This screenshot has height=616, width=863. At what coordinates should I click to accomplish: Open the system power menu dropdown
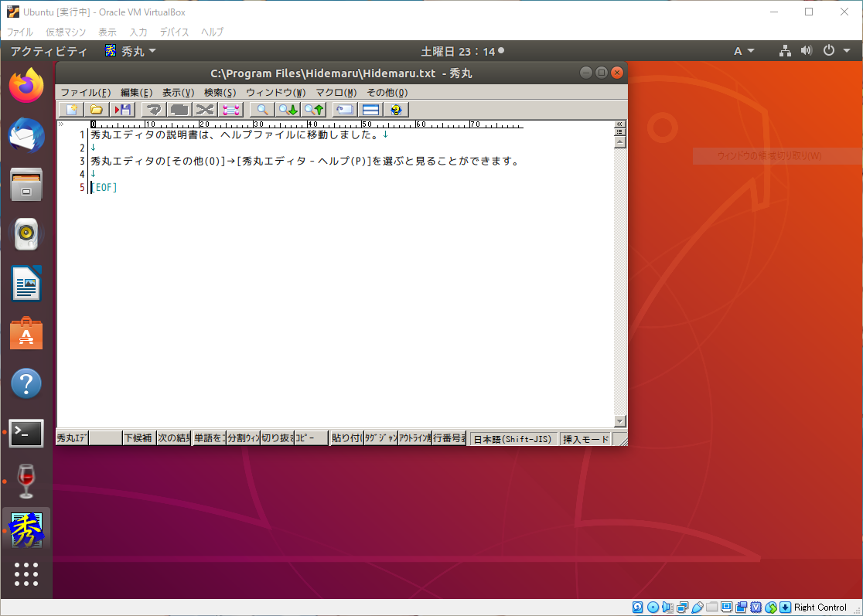coord(837,50)
